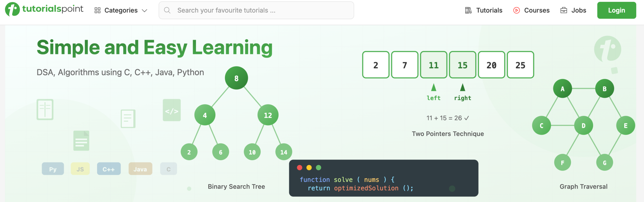The height and width of the screenshot is (202, 644).
Task: Click the Jobs briefcase icon
Action: click(x=564, y=10)
